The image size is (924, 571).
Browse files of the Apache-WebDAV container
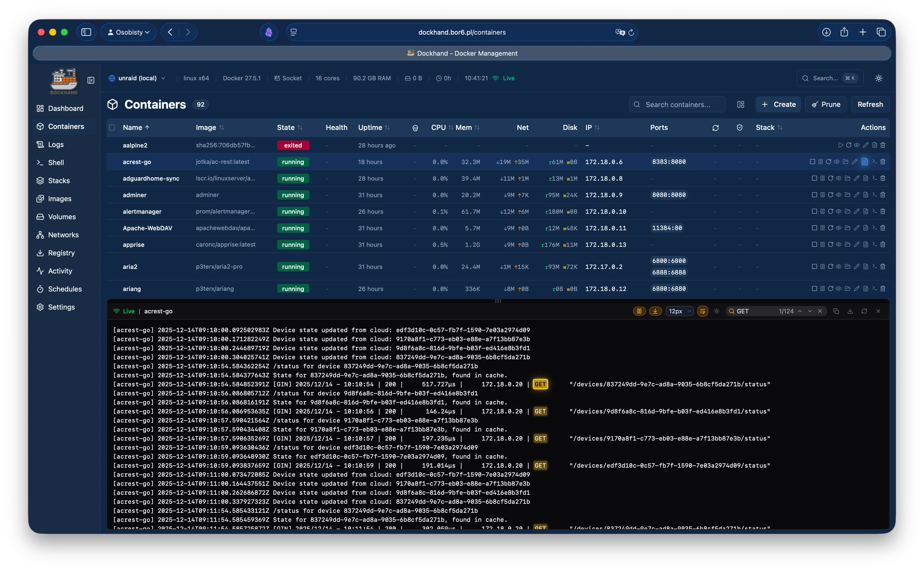pyautogui.click(x=847, y=228)
